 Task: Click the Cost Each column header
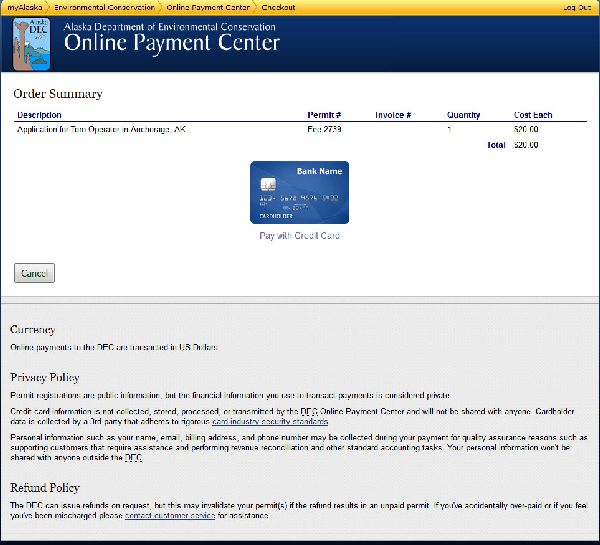click(532, 115)
